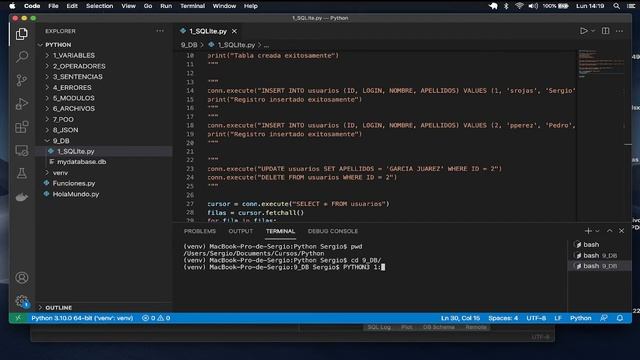Open the Extensions view
Image resolution: width=640 pixels, height=360 pixels.
(22, 127)
